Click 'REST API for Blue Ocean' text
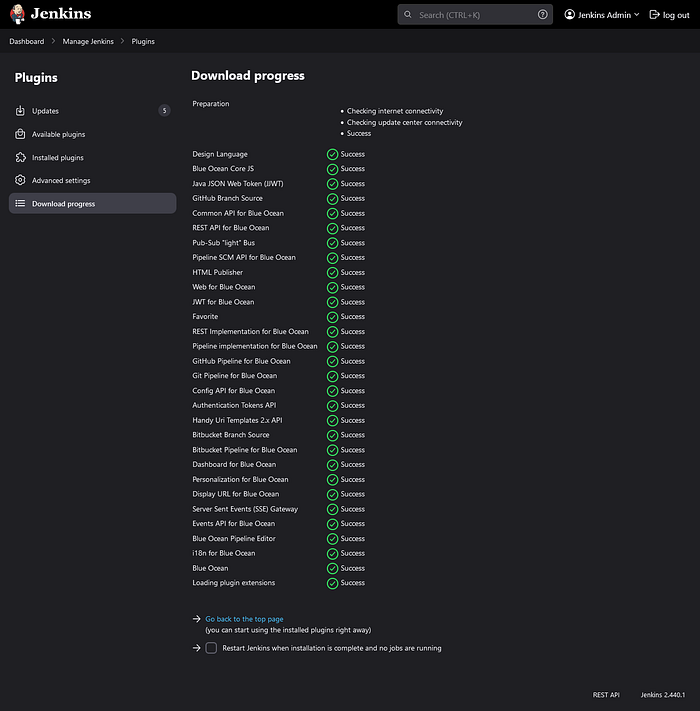The width and height of the screenshot is (700, 711). (x=231, y=228)
